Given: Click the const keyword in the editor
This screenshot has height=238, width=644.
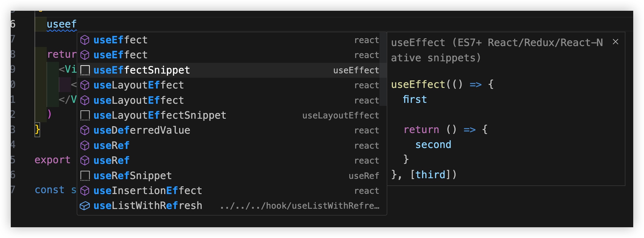Looking at the screenshot, I should tap(49, 190).
